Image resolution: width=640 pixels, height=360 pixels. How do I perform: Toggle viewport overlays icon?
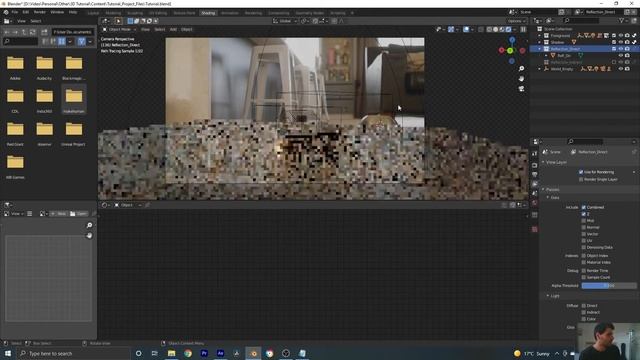[466, 29]
